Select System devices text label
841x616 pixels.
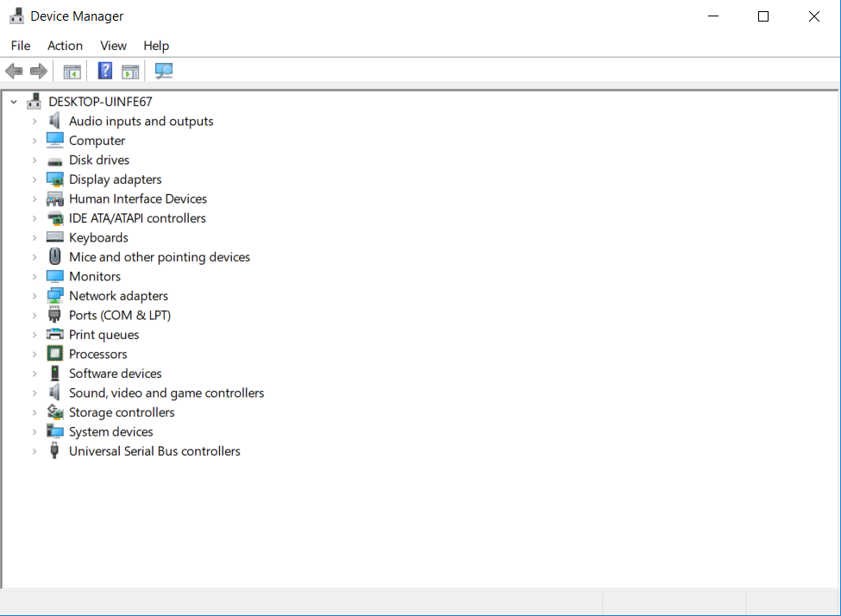pos(111,432)
